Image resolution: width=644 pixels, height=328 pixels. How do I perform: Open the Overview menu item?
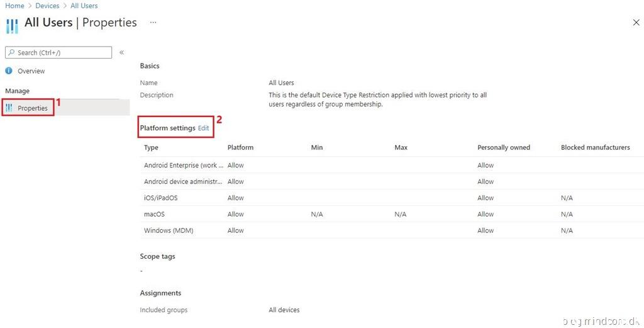(x=31, y=71)
